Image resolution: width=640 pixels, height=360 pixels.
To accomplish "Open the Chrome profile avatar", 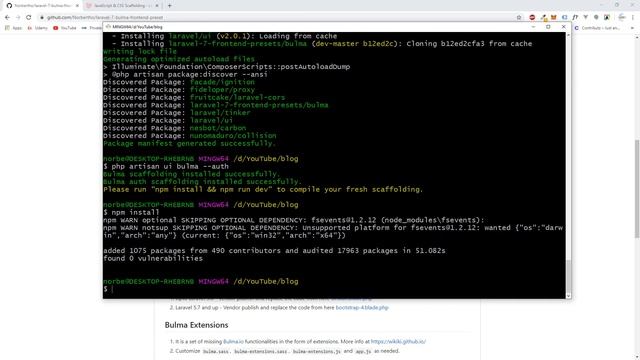I will pyautogui.click(x=622, y=18).
